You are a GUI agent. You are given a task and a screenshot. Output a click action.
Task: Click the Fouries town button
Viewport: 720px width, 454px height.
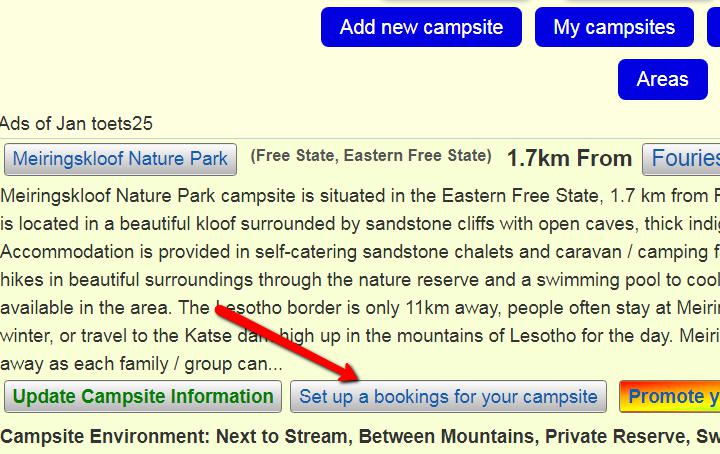coord(684,158)
